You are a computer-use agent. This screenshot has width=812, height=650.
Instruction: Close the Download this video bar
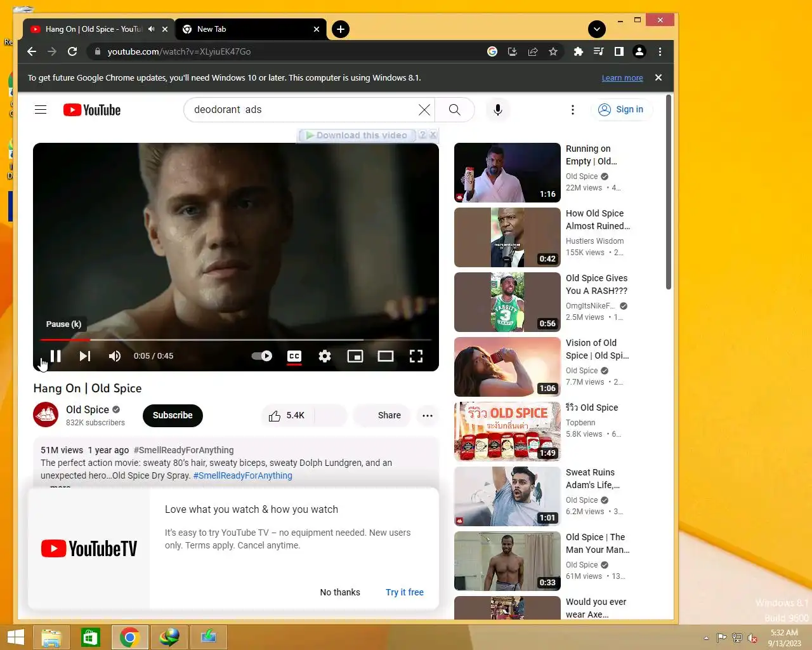tap(433, 135)
